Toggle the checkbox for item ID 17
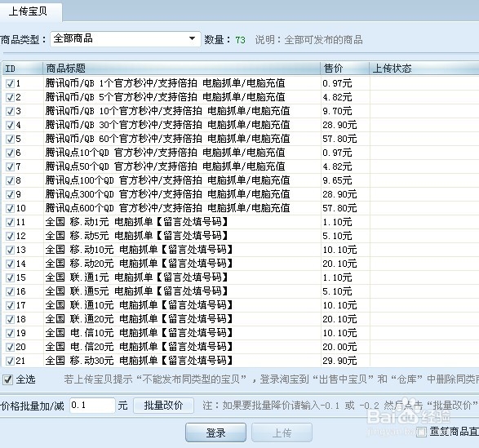This screenshot has height=448, width=479. tap(10, 305)
